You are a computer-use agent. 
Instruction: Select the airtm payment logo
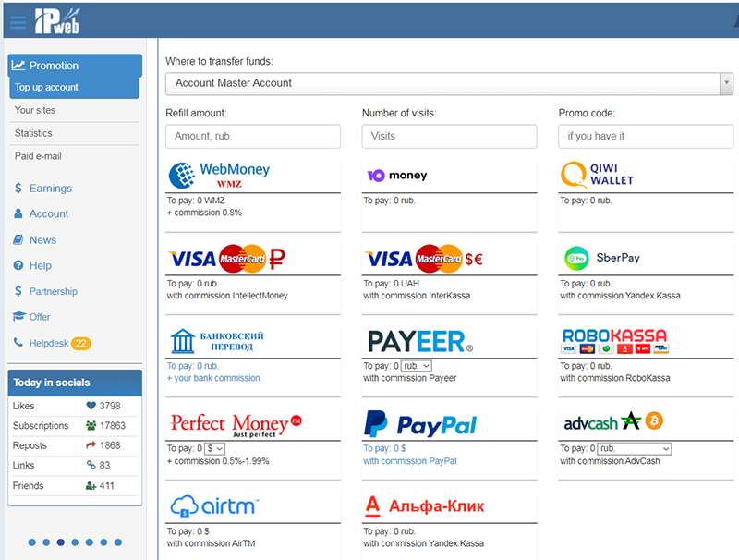coord(215,505)
